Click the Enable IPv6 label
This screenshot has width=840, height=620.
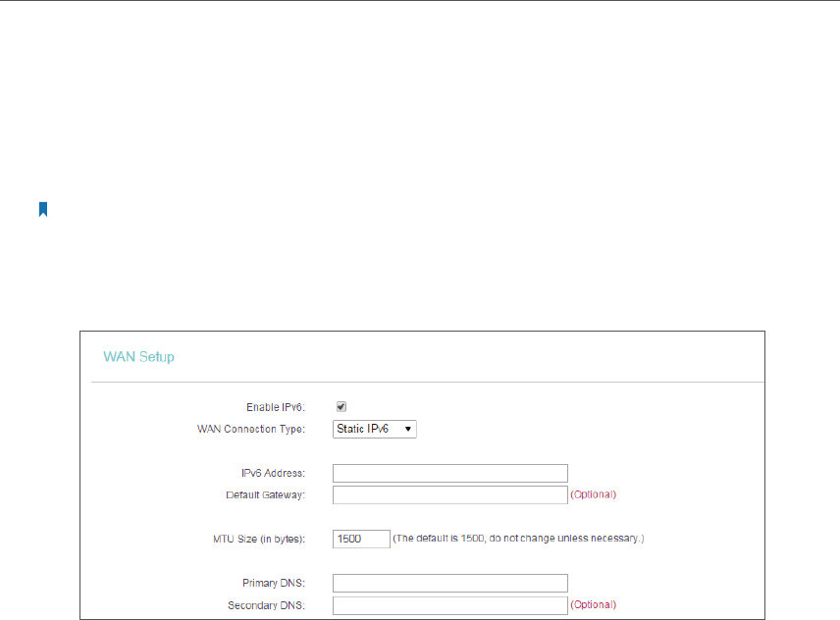tap(276, 407)
